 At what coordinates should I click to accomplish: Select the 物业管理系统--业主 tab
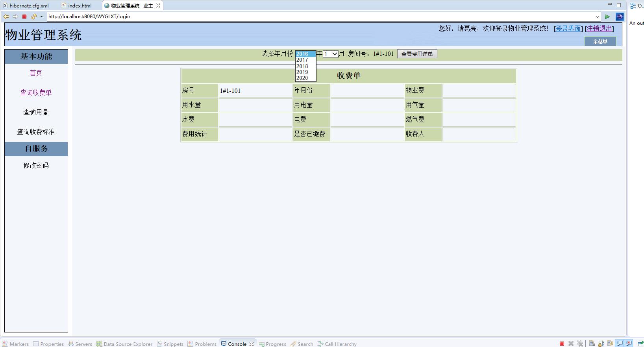click(x=132, y=6)
